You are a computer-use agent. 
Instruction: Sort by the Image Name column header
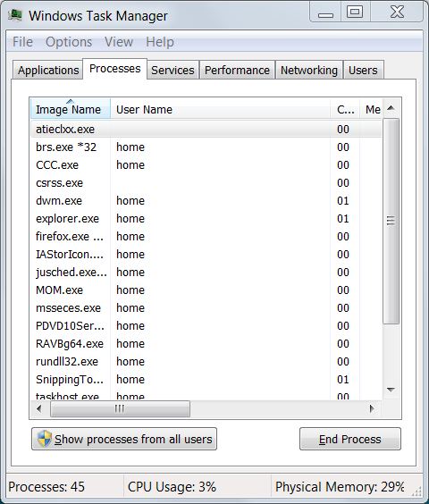pos(71,109)
